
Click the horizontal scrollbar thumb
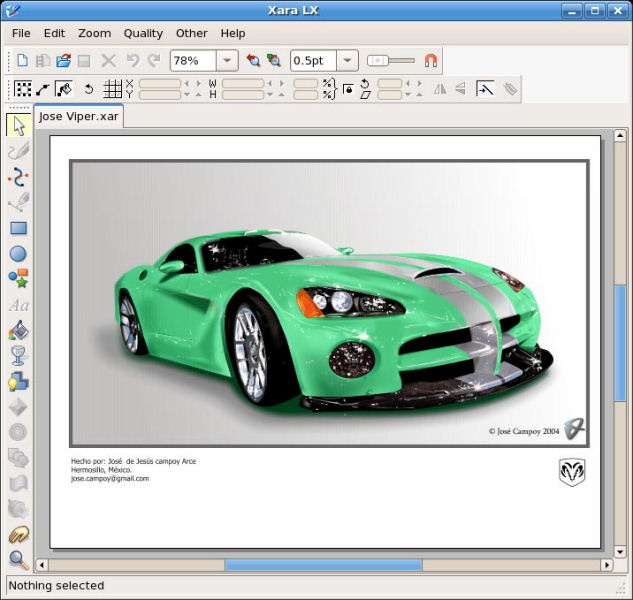point(323,565)
